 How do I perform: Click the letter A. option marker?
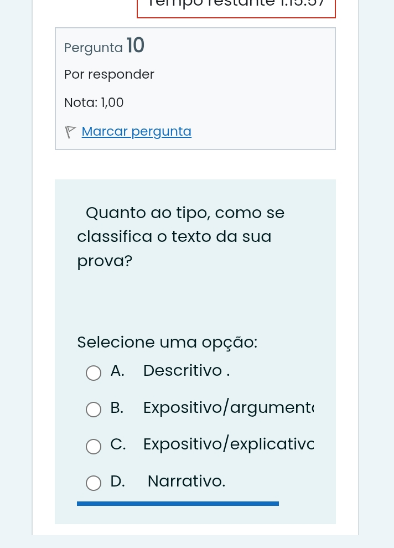click(117, 371)
